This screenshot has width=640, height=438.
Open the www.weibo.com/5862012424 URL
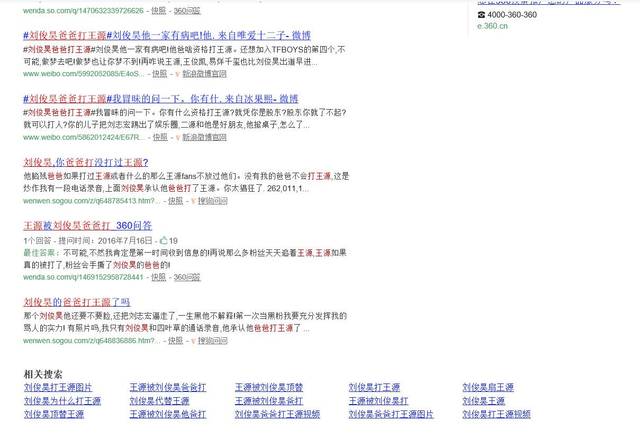(84, 138)
